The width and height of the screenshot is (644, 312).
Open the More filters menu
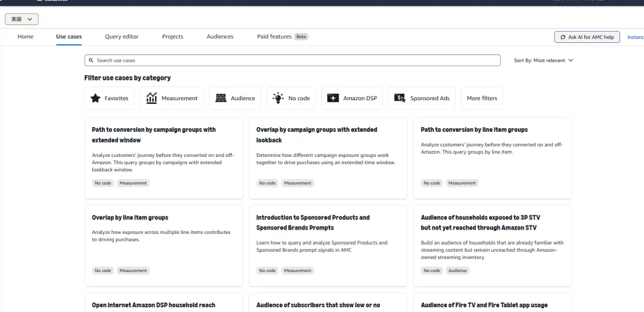(x=482, y=98)
